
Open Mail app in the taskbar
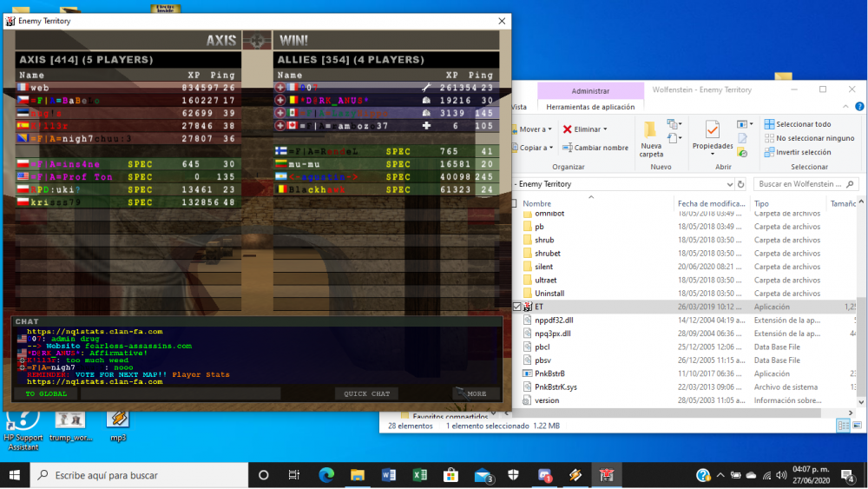tap(483, 475)
